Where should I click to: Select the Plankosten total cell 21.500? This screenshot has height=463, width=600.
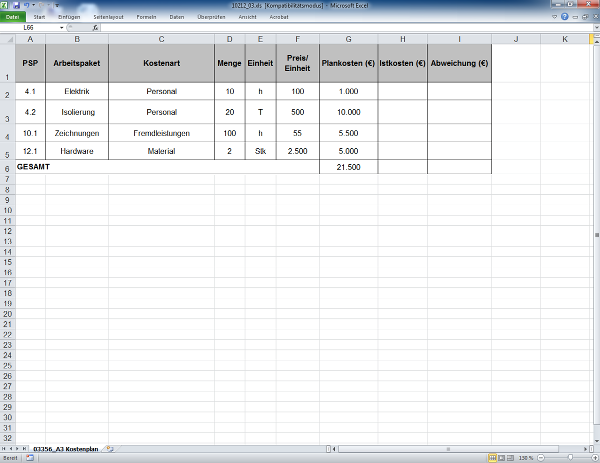click(x=348, y=167)
